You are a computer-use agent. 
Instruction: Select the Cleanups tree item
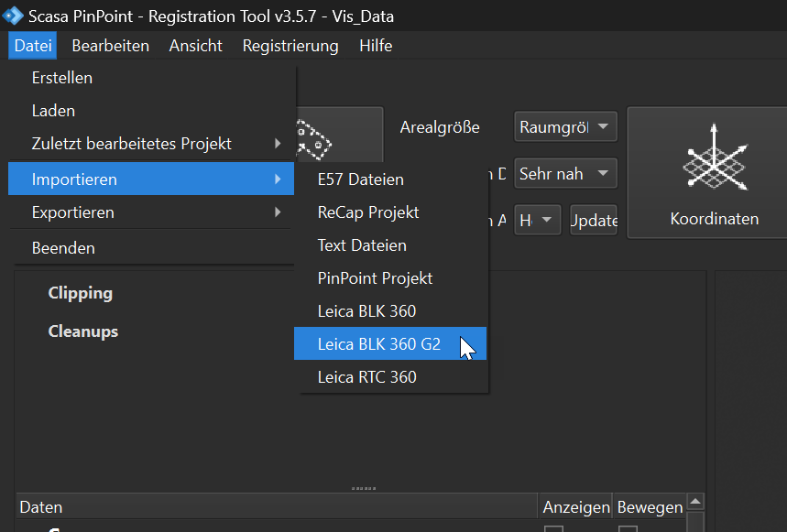(83, 331)
